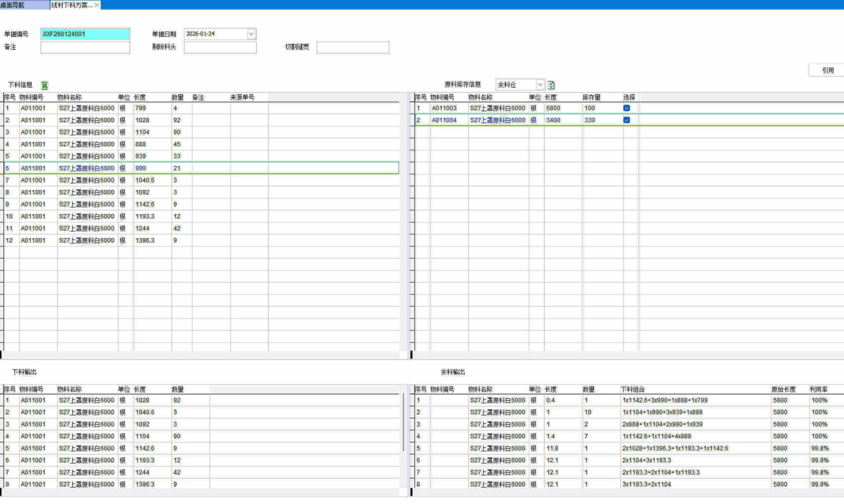
Task: Uncheck the 选择 checkbox for A011003
Action: [x=626, y=108]
